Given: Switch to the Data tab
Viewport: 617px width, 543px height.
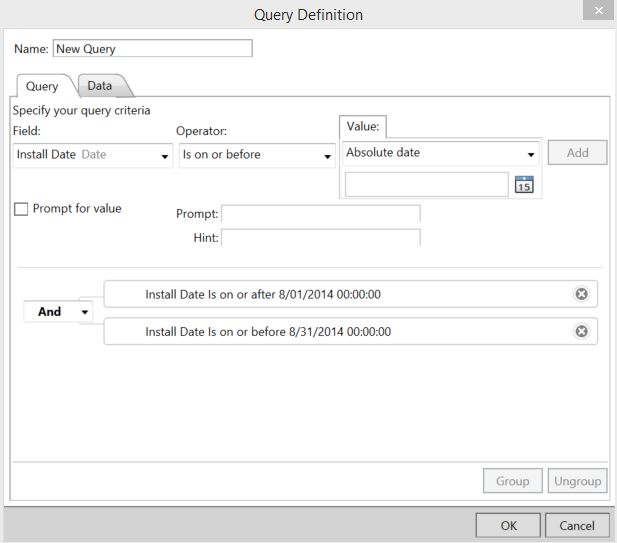Looking at the screenshot, I should point(100,86).
